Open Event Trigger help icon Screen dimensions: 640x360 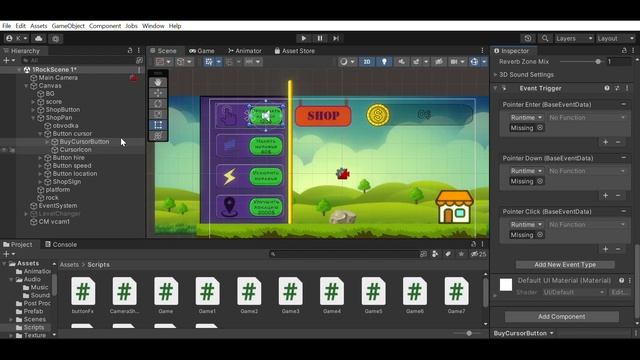click(607, 88)
